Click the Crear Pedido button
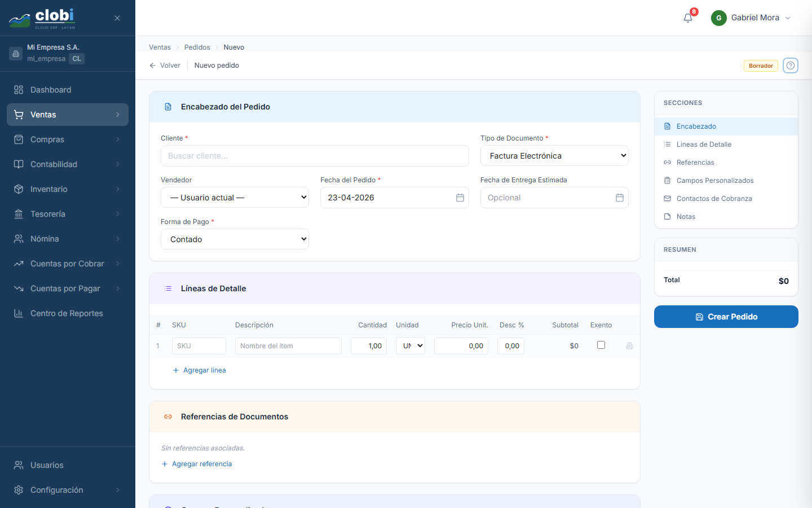The height and width of the screenshot is (508, 812). (726, 317)
